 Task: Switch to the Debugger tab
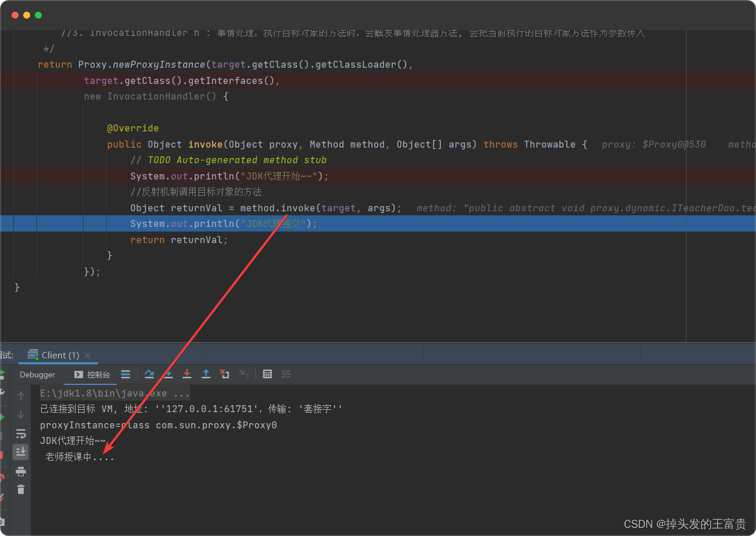click(37, 375)
